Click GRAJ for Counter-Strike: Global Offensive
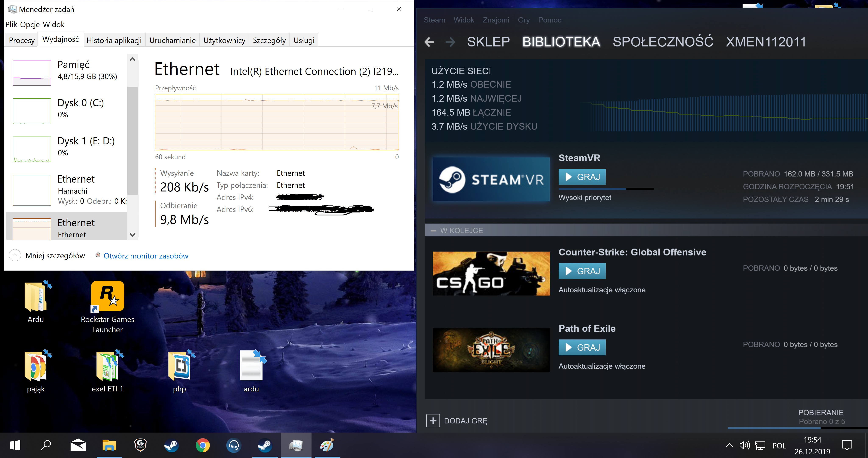Image resolution: width=868 pixels, height=458 pixels. [582, 271]
